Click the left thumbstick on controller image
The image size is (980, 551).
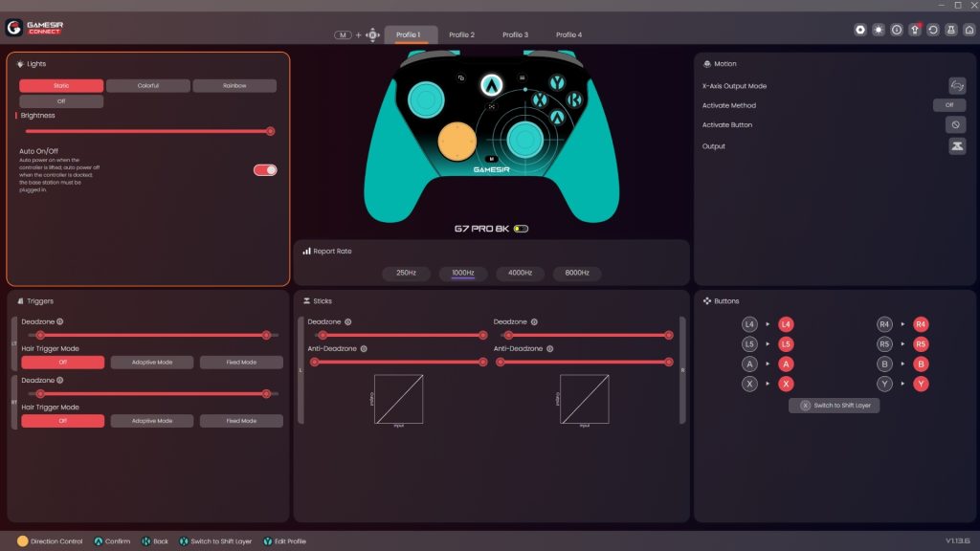426,99
